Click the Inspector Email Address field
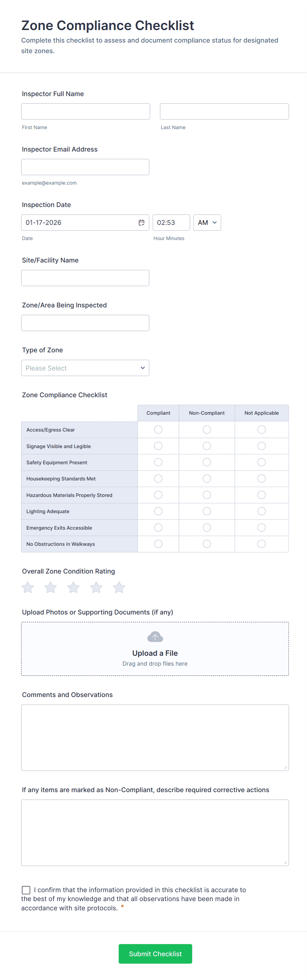The height and width of the screenshot is (980, 307). pyautogui.click(x=85, y=167)
